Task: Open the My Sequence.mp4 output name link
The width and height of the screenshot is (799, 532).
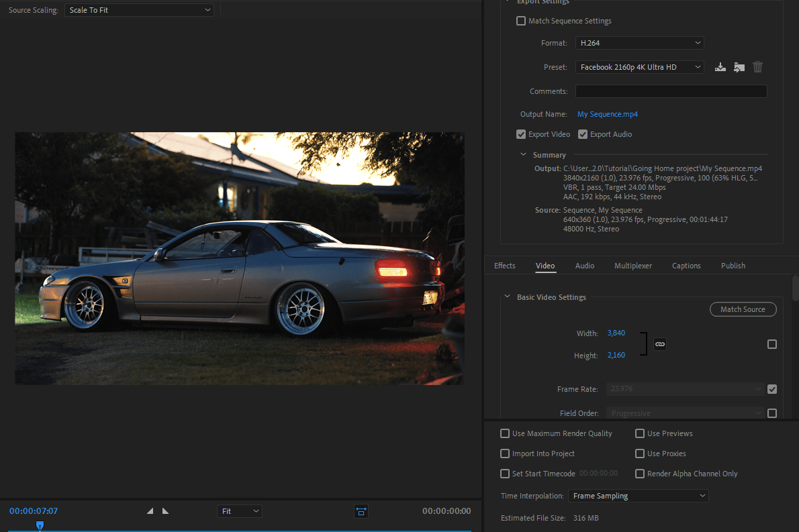Action: tap(607, 114)
